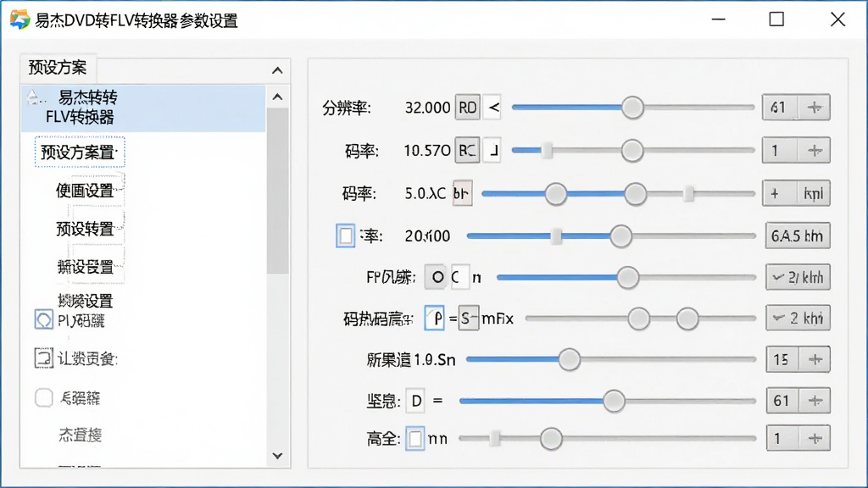Select the 预设方案置 item
868x488 pixels.
pos(80,152)
